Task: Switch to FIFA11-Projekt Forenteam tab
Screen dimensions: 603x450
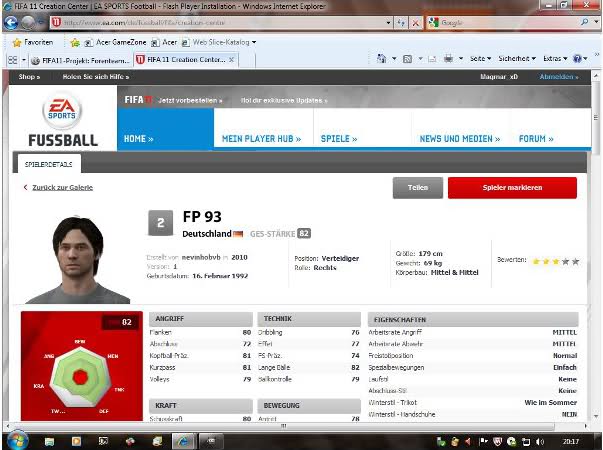Action: pyautogui.click(x=80, y=60)
